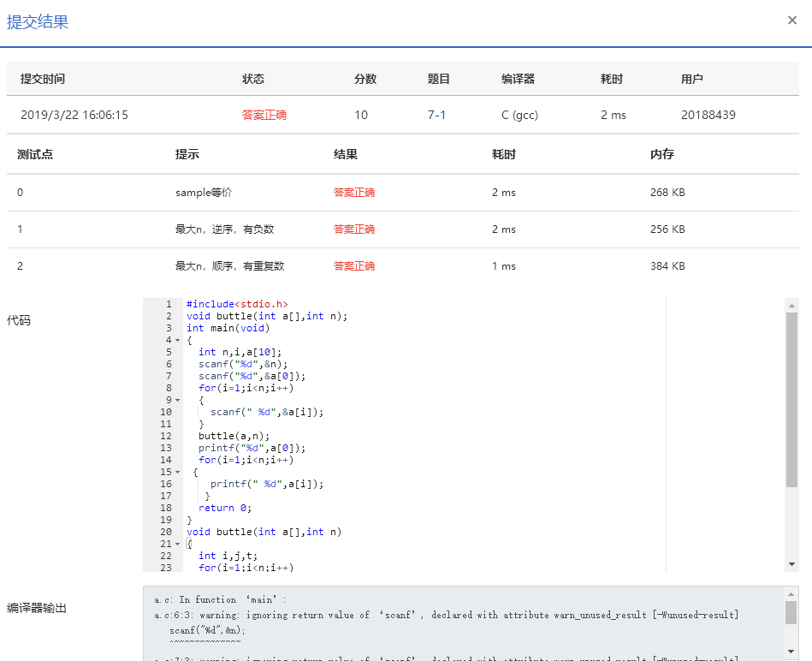Image resolution: width=812 pixels, height=661 pixels.
Task: Click the Wunused-result warning line in compiler output
Action: (447, 615)
